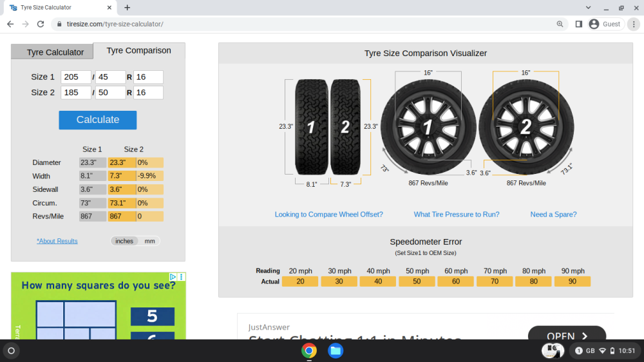This screenshot has height=362, width=644.
Task: Reload the tyre calculator page
Action: point(40,24)
